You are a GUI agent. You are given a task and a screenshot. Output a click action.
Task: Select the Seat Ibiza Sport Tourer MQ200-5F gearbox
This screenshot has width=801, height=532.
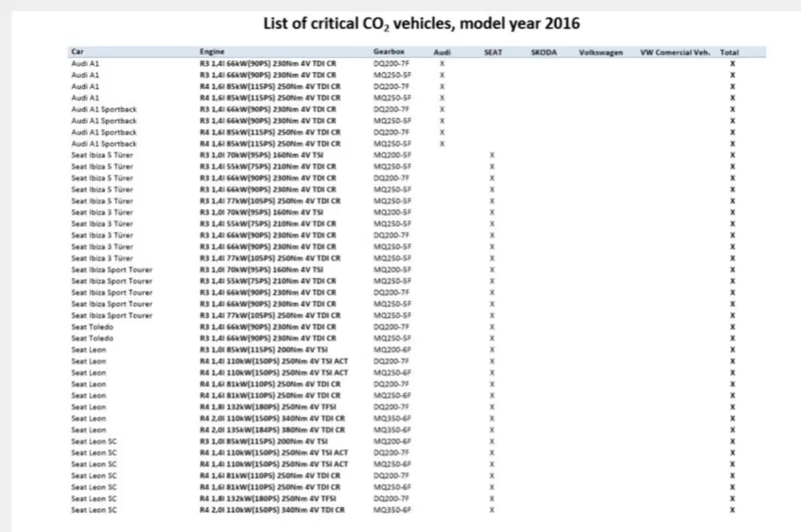pyautogui.click(x=392, y=270)
